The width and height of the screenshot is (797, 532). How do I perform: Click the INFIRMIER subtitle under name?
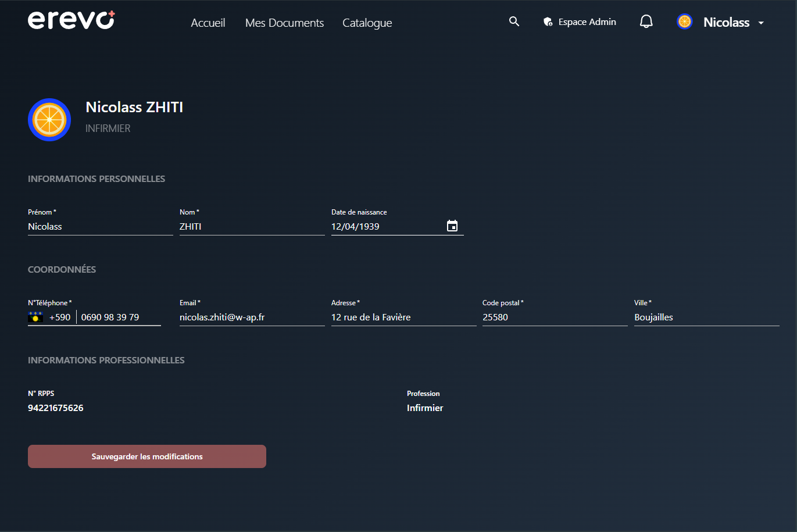tap(108, 128)
